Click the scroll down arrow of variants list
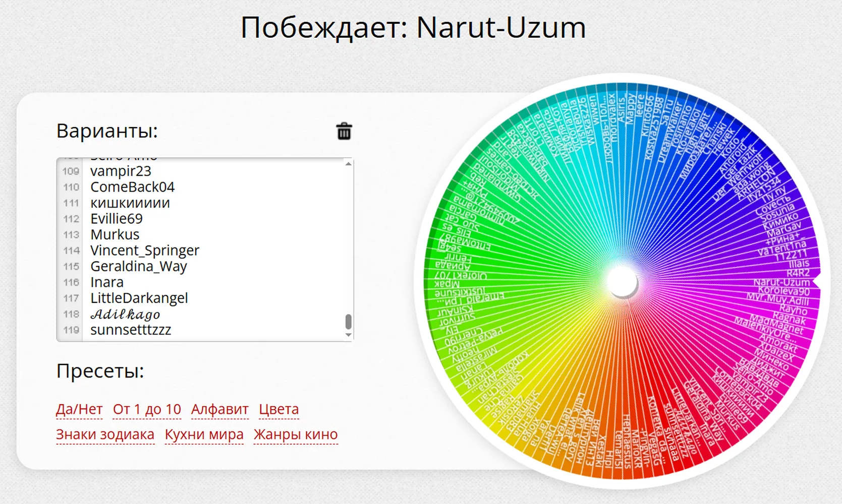 348,335
